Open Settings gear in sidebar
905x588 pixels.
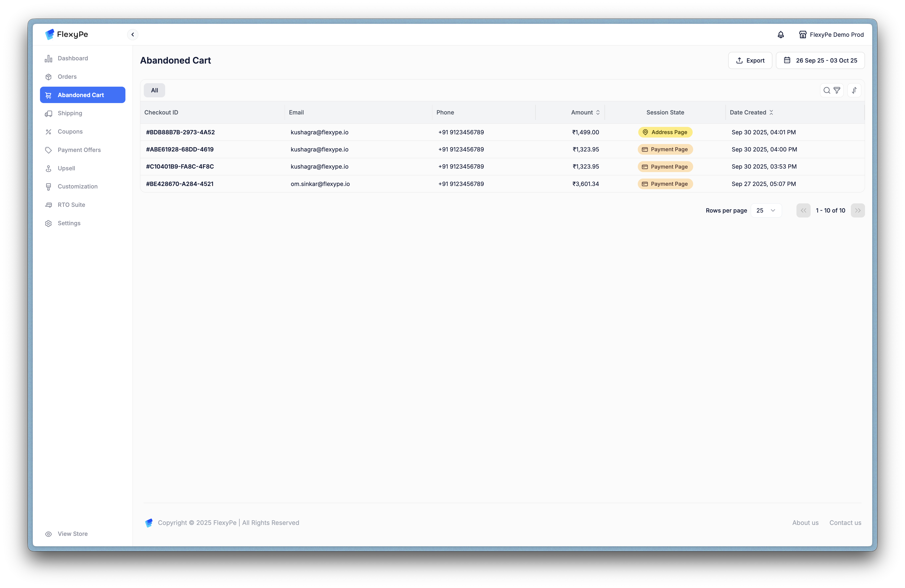click(69, 223)
